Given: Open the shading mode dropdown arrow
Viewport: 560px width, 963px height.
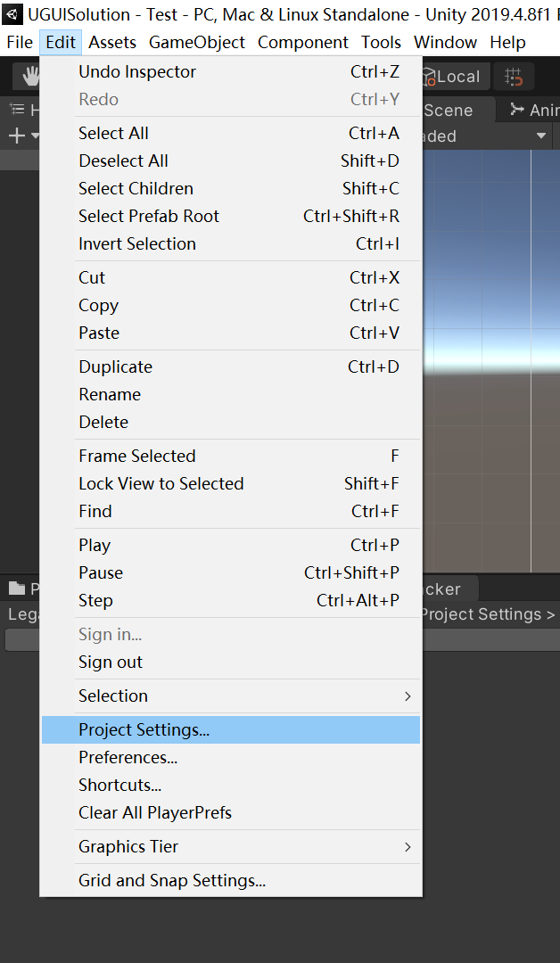Looking at the screenshot, I should pyautogui.click(x=541, y=136).
